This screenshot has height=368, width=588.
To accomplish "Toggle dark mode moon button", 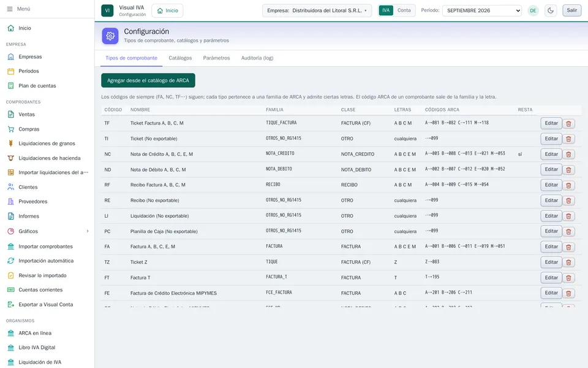I will 551,10.
